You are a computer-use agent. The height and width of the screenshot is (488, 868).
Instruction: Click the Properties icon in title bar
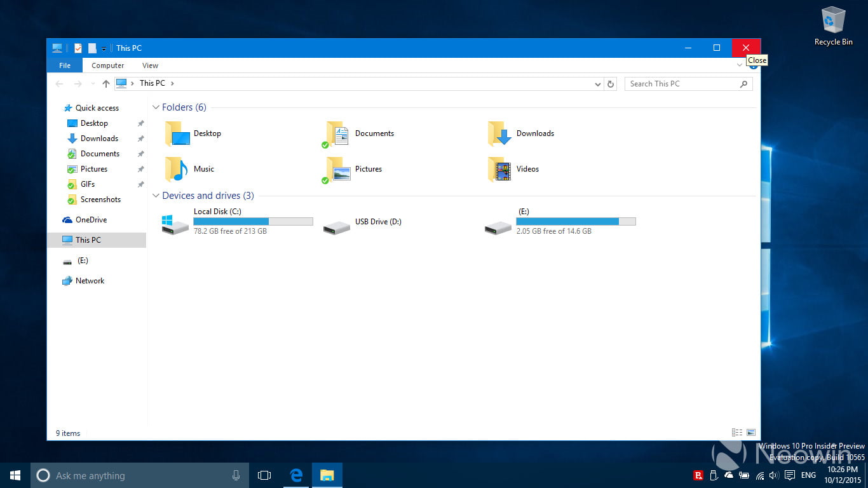point(78,48)
